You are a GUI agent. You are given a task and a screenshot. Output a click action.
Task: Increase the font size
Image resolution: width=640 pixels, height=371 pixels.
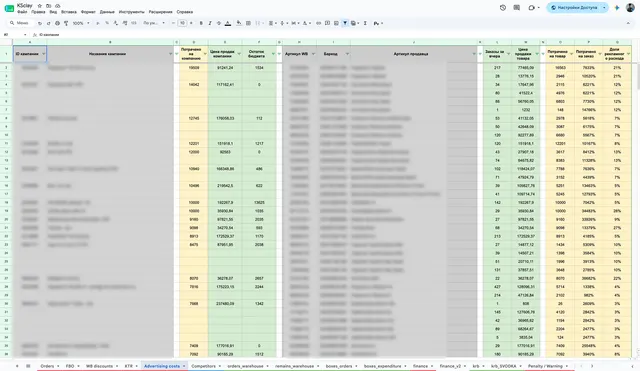pos(191,23)
